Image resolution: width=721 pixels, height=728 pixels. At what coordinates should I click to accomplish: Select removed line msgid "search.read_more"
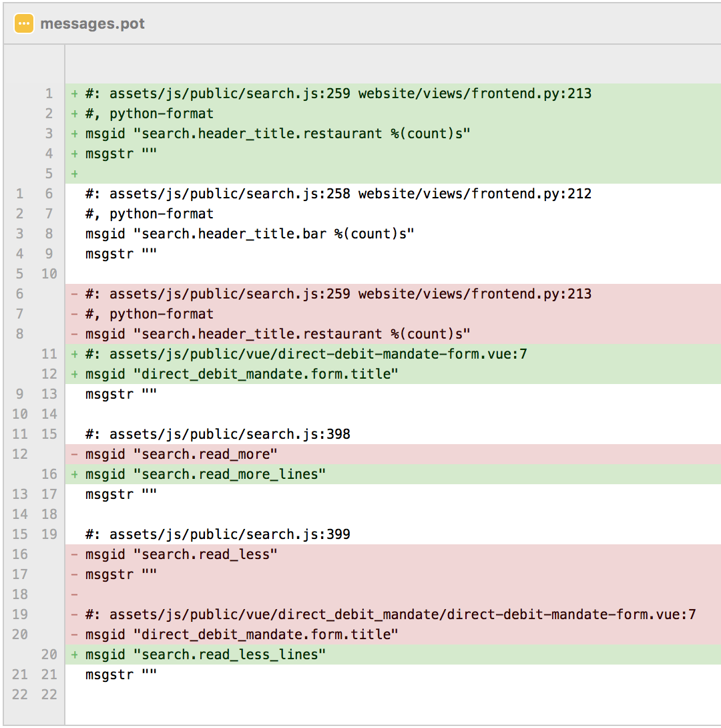[x=181, y=454]
